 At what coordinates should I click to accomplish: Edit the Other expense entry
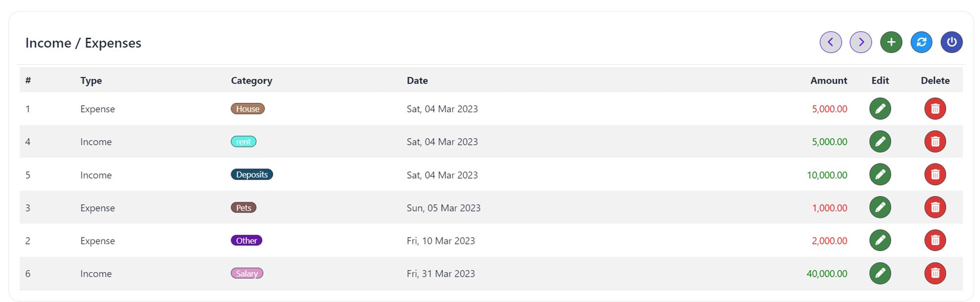pyautogui.click(x=880, y=241)
